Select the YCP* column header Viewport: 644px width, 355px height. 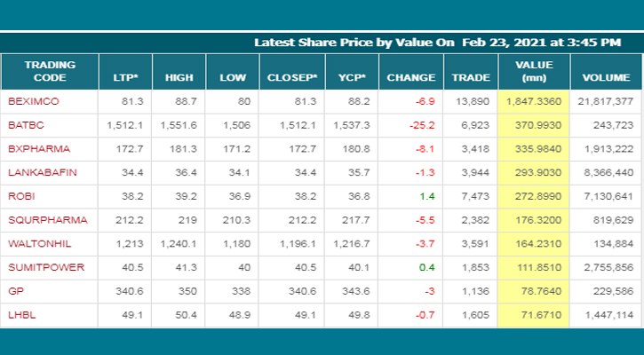point(353,77)
